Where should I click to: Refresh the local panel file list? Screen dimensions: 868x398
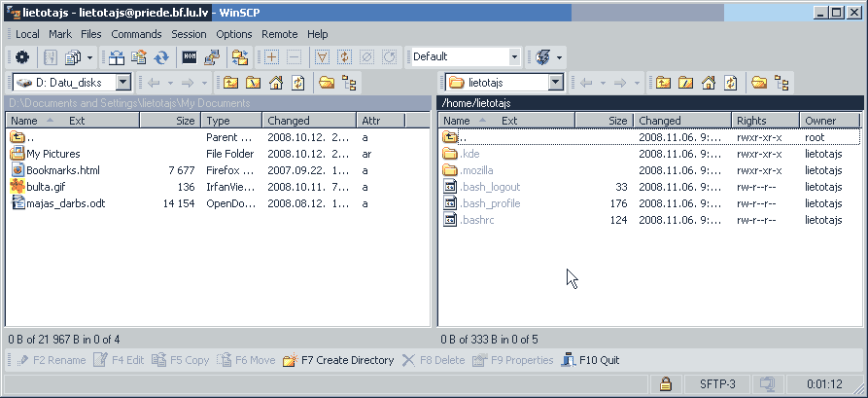(x=298, y=83)
